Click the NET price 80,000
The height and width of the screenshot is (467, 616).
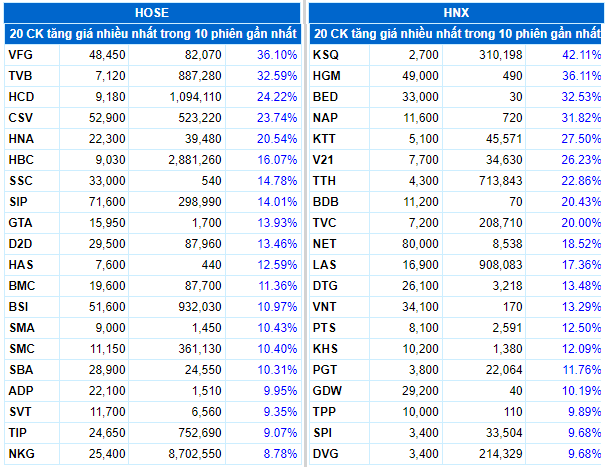(420, 244)
